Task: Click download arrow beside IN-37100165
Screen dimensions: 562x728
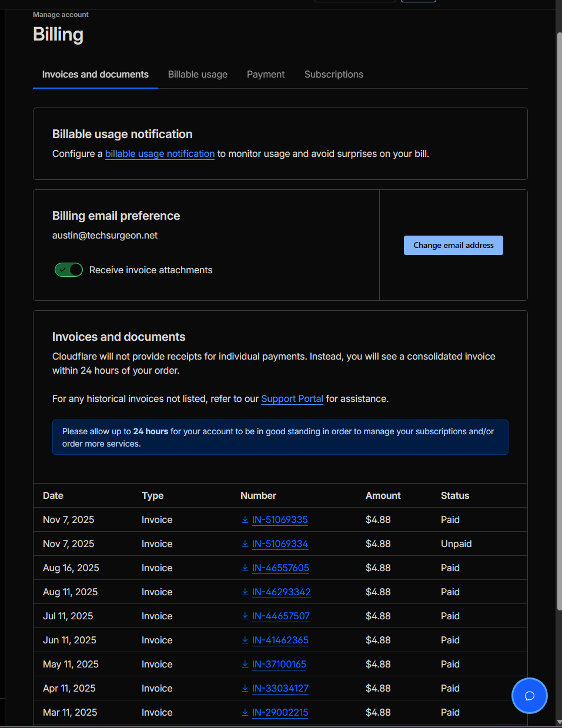Action: coord(245,664)
